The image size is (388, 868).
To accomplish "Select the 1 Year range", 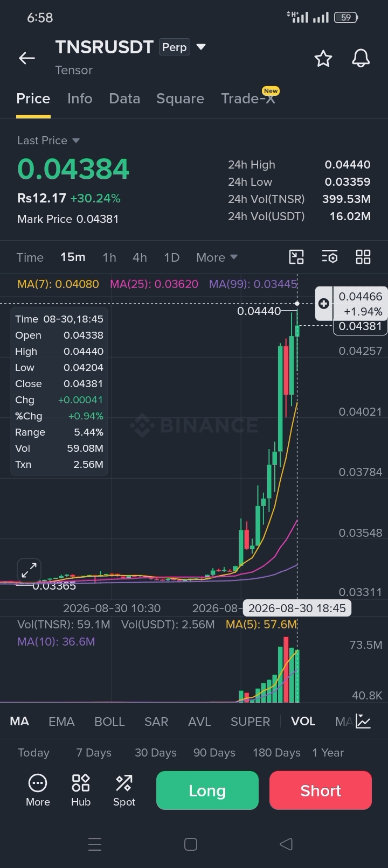I will pyautogui.click(x=328, y=753).
